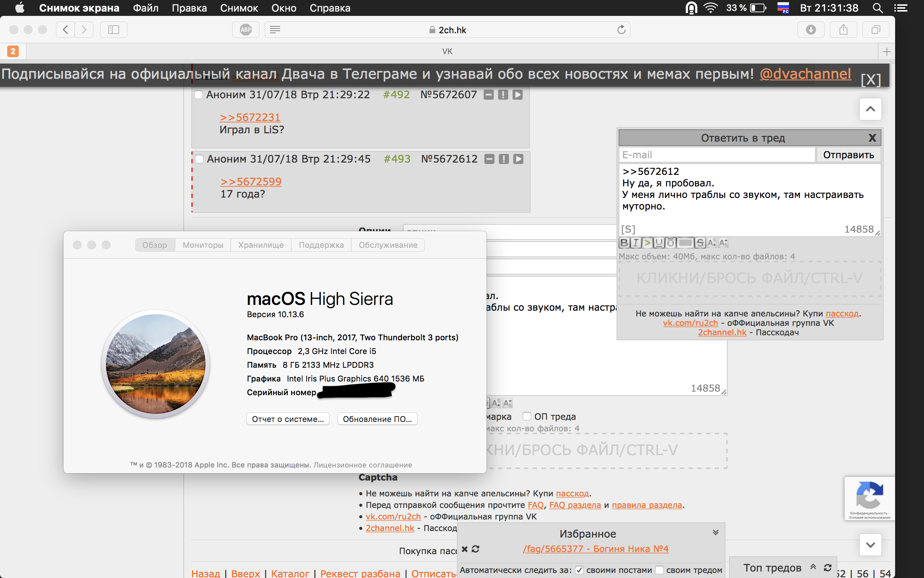Apply spoiler formatting in the reply form
The width and height of the screenshot is (924, 578).
click(x=685, y=243)
